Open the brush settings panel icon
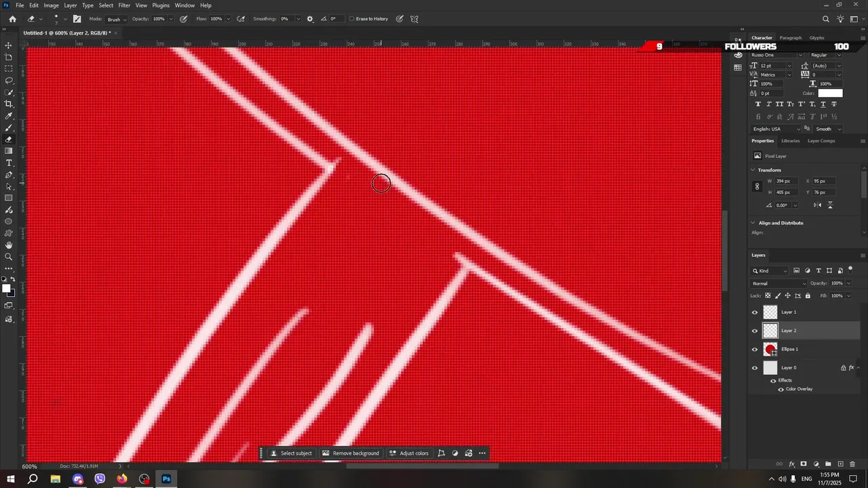 (x=77, y=19)
